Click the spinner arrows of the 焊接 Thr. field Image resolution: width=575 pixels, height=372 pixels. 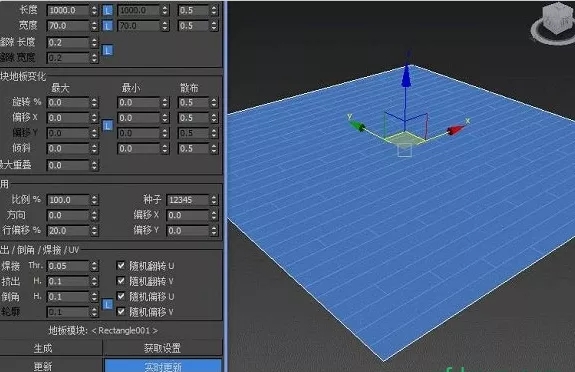coord(95,266)
